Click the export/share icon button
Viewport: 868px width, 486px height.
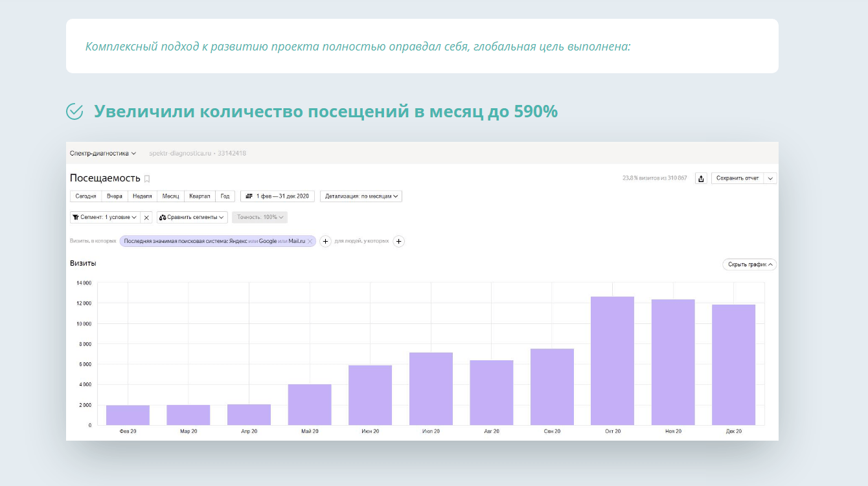coord(701,178)
